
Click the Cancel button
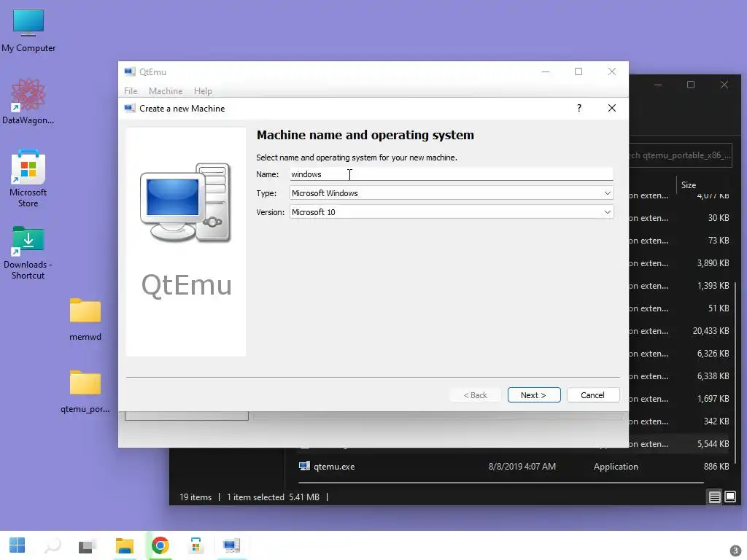[592, 394]
